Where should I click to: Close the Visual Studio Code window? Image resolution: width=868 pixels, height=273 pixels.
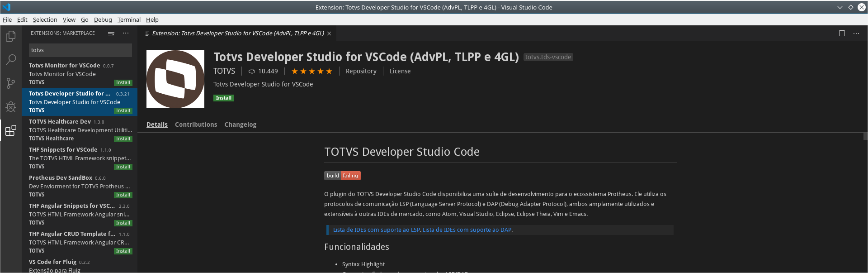tap(862, 7)
